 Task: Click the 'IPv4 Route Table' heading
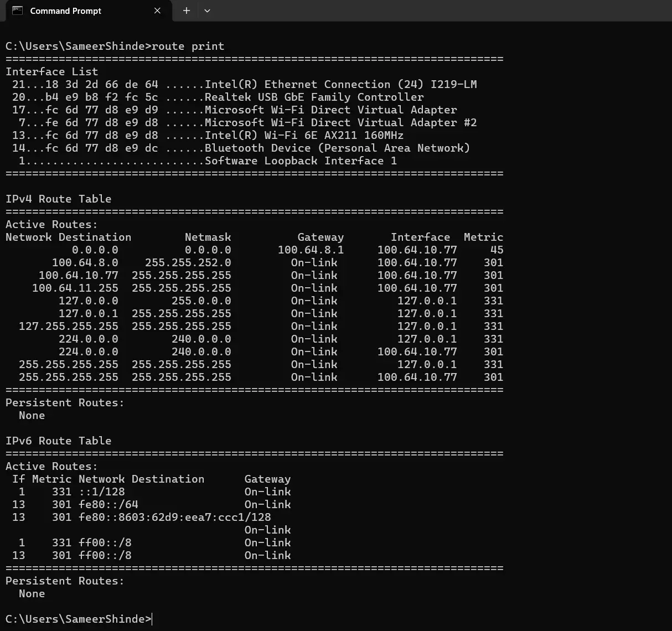click(x=59, y=199)
